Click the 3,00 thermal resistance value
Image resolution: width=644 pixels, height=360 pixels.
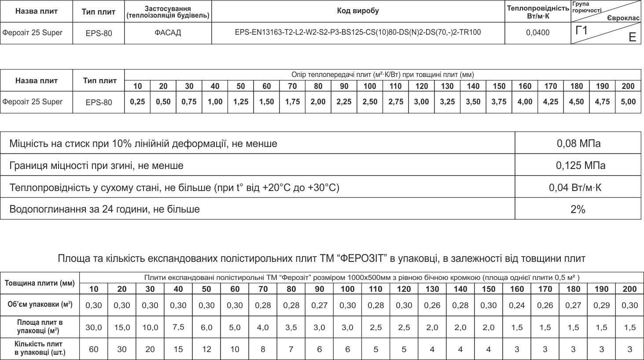click(x=422, y=102)
